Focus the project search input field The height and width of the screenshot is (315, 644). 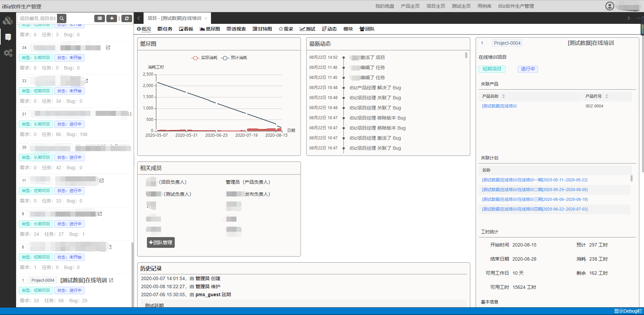click(x=38, y=18)
